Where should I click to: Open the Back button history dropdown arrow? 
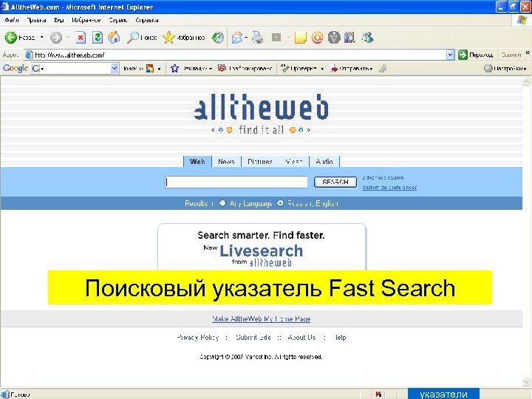pyautogui.click(x=41, y=38)
